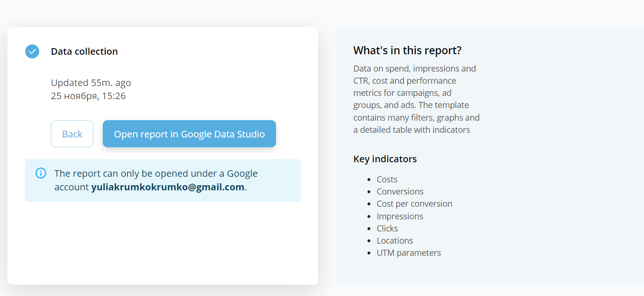Screen dimensions: 644x296
Task: Open report in Google Data Studio
Action: (189, 134)
